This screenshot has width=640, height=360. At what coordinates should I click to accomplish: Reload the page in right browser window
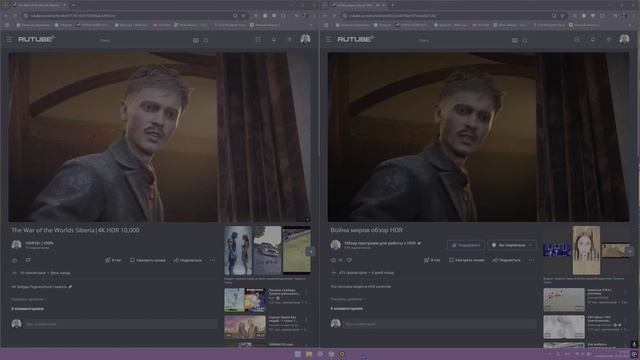(334, 16)
